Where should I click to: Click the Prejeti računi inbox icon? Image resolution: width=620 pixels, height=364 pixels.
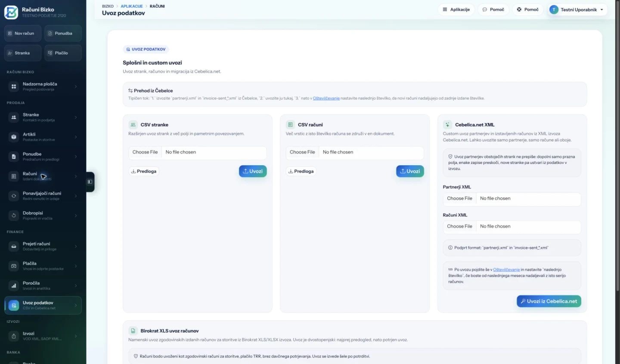[14, 246]
